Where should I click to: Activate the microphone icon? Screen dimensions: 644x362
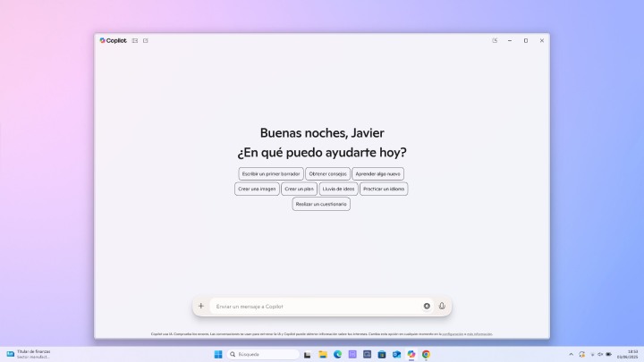point(442,307)
